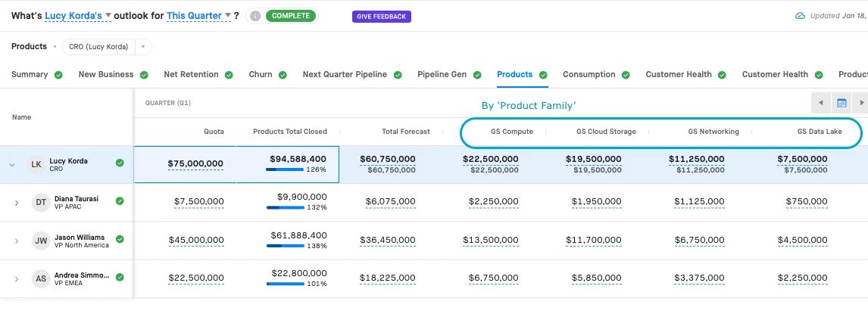Open the Net Retention tab
This screenshot has width=868, height=314.
[x=191, y=74]
